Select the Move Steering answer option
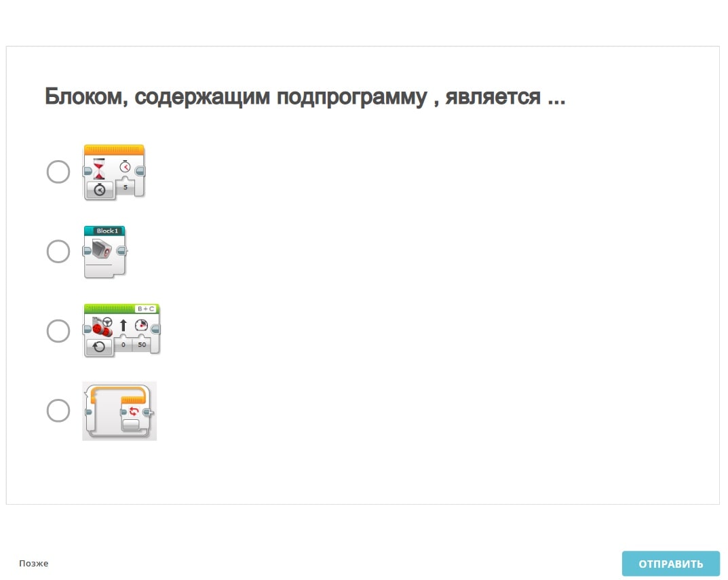 tap(58, 330)
